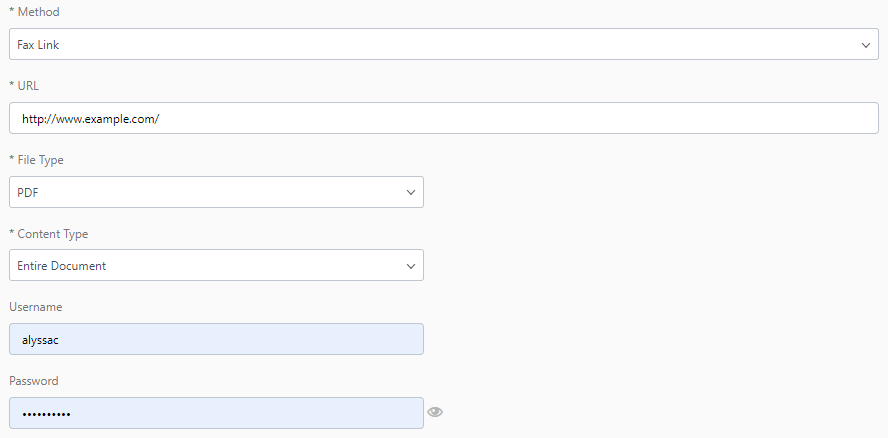The image size is (888, 438).
Task: Click the 'Entire Document' selected value
Action: (x=62, y=266)
